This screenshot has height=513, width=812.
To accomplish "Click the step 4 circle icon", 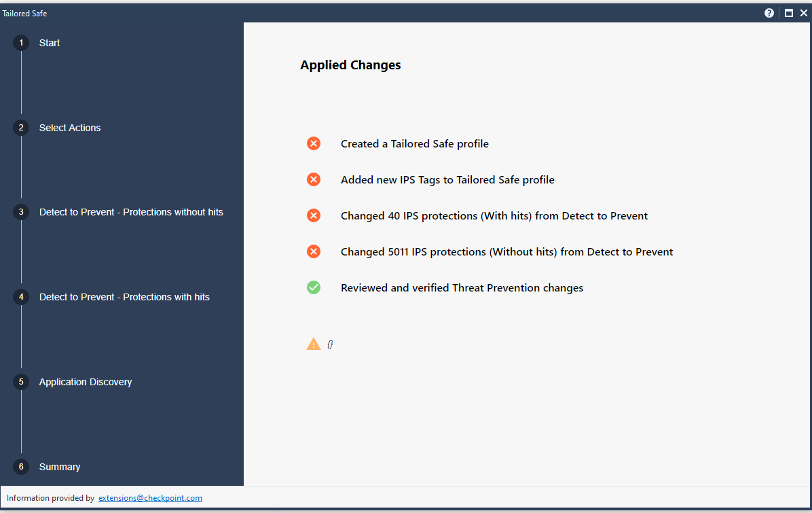I will [x=21, y=297].
